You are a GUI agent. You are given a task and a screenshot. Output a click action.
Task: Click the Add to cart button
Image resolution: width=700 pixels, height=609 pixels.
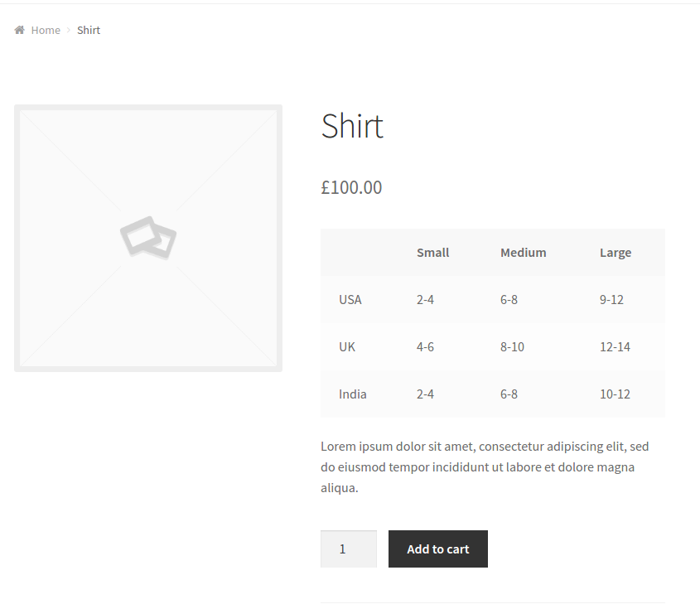coord(438,549)
